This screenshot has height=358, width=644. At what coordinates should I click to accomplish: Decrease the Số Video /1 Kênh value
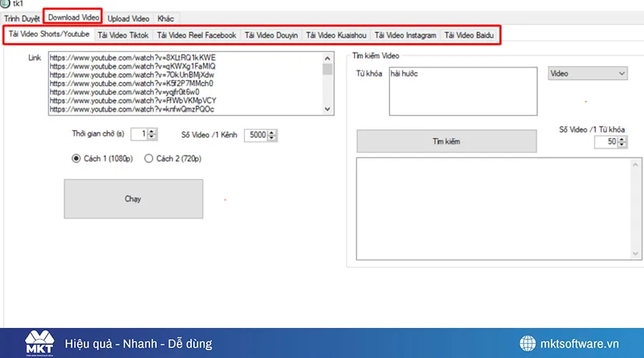tap(273, 137)
